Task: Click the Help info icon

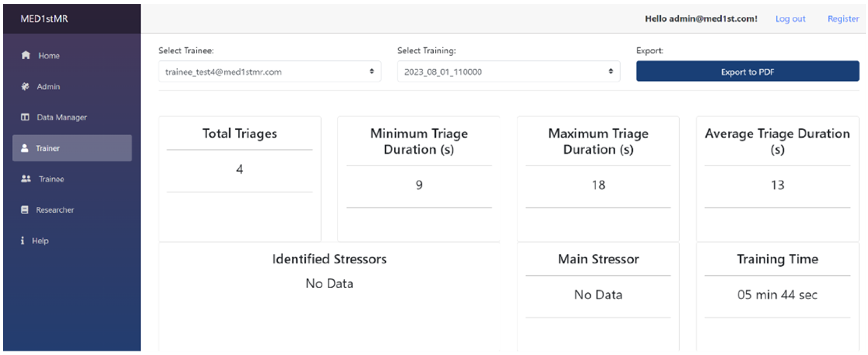Action: [22, 241]
